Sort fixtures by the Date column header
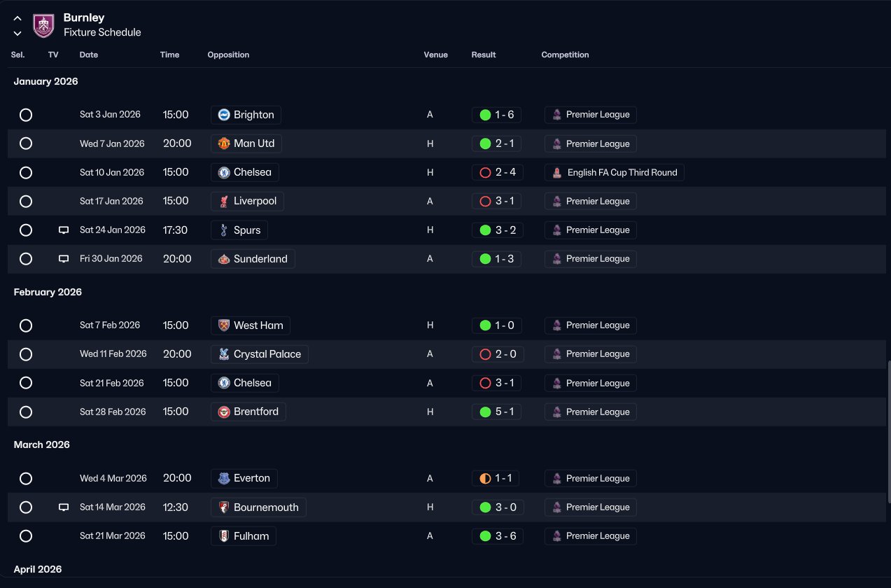Image resolution: width=891 pixels, height=588 pixels. tap(89, 55)
